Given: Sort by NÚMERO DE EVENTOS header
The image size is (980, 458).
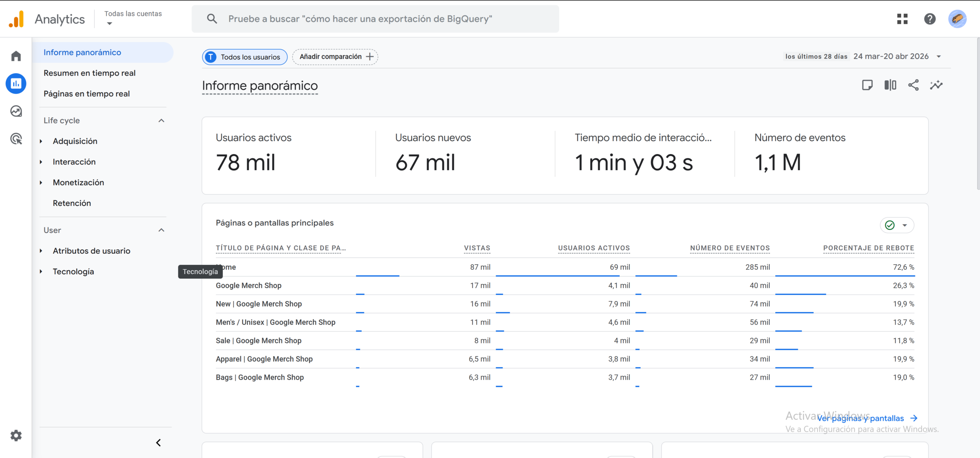Looking at the screenshot, I should pyautogui.click(x=730, y=248).
